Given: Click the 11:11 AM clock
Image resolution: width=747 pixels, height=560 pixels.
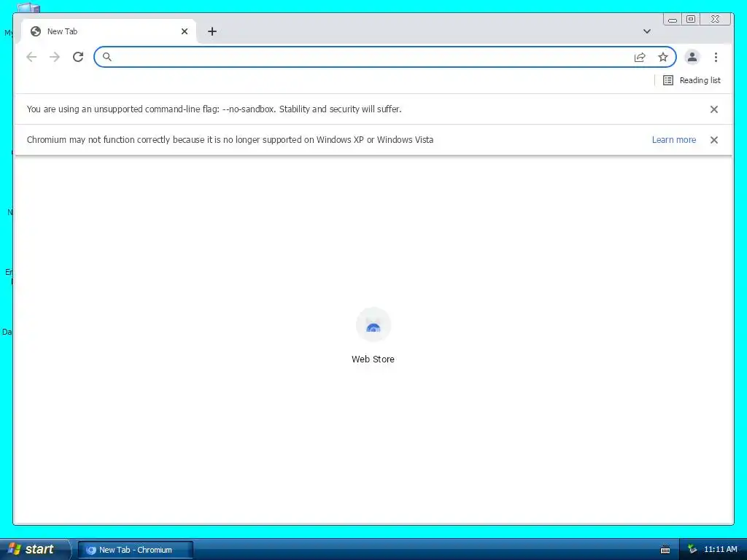Looking at the screenshot, I should point(720,549).
